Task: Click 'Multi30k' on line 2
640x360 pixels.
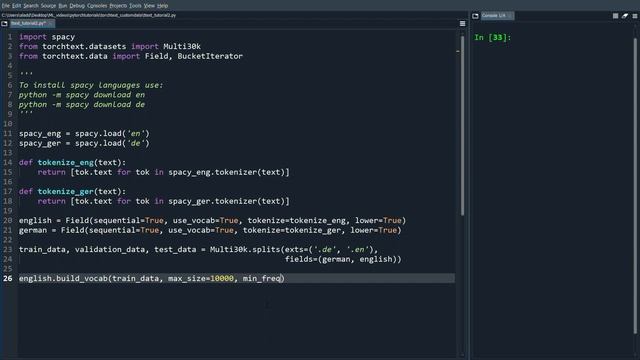Action: click(182, 47)
